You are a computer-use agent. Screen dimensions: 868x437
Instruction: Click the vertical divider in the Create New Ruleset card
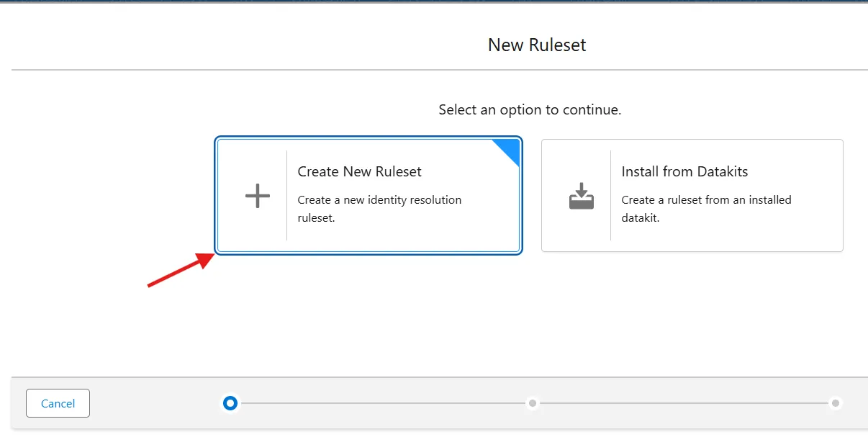[x=286, y=196]
